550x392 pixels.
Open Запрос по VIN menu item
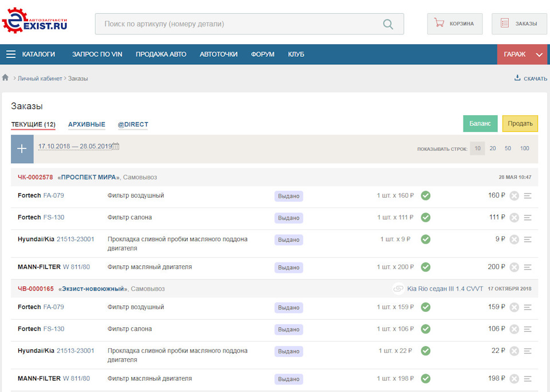point(97,54)
